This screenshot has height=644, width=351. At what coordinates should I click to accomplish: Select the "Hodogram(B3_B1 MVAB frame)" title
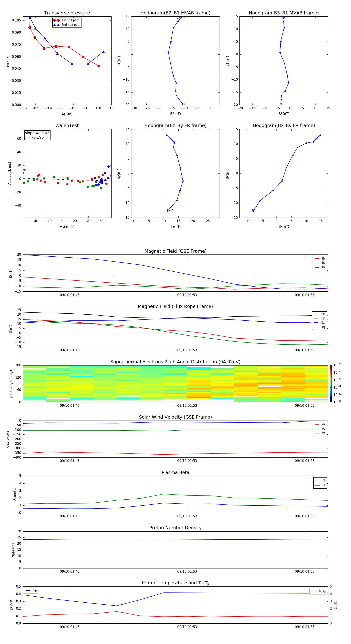284,13
